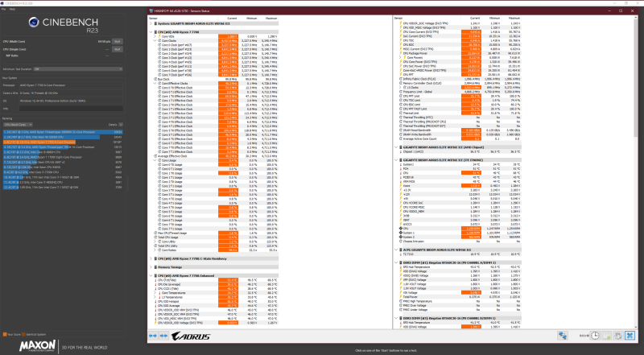Screen dimensions: 644x355
Task: Start logging with the sheet-plus icon
Action: pos(607,336)
